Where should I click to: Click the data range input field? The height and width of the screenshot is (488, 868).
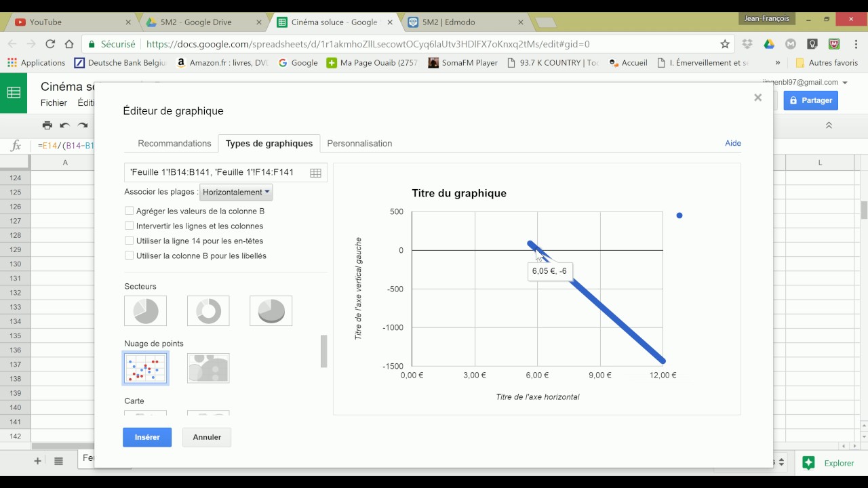226,173
